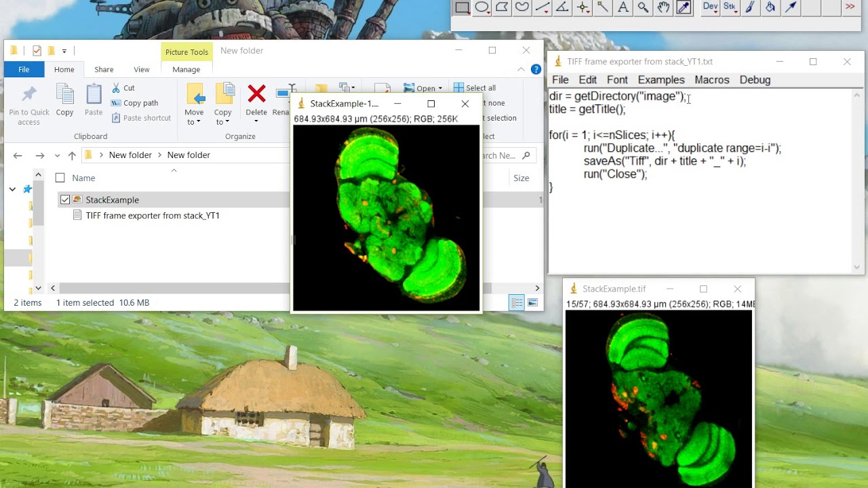This screenshot has width=868, height=488.
Task: Click Copy path in Explorer ribbon
Action: coord(134,103)
